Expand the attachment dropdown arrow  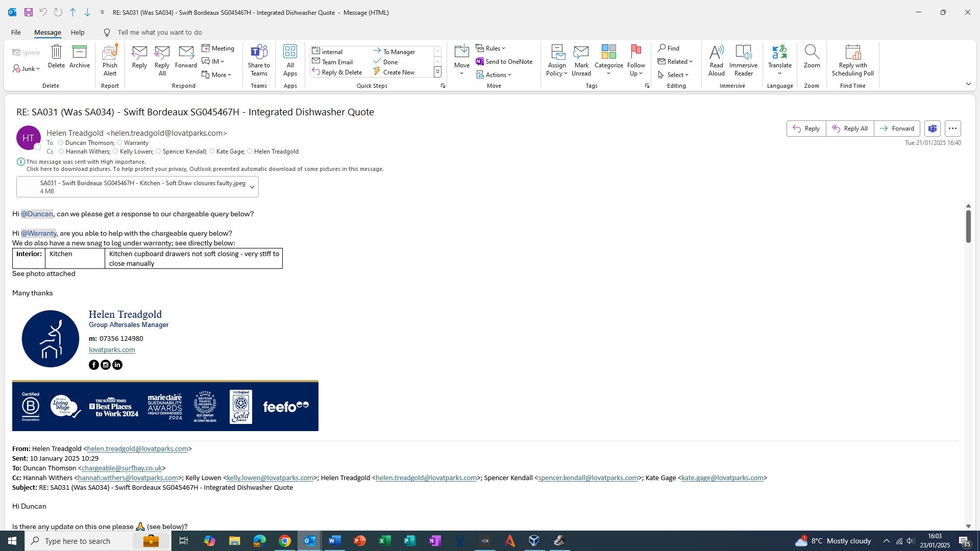coord(252,187)
